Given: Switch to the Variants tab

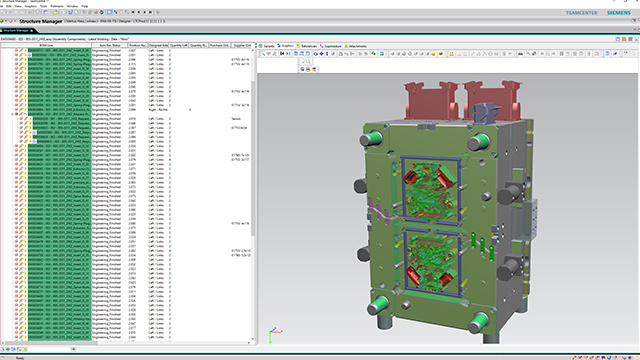Looking at the screenshot, I should tap(267, 46).
